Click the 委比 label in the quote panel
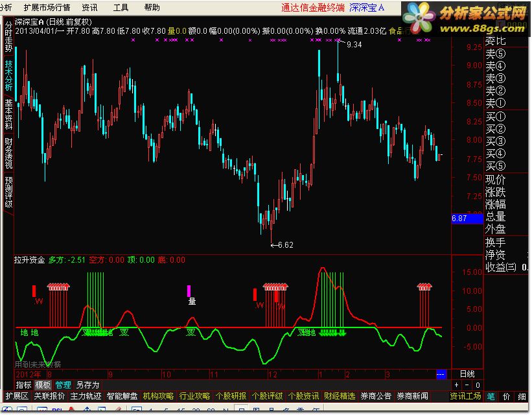Image resolution: width=532 pixels, height=415 pixels. coord(495,41)
